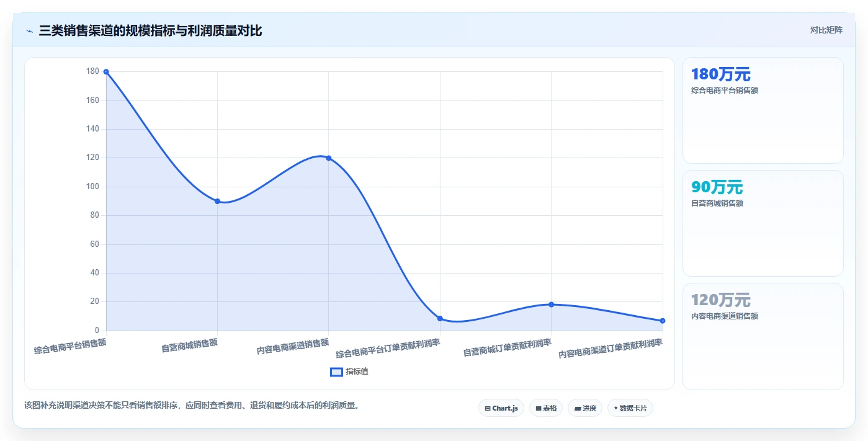Click the data point for 内容电商渠道销售额
The image size is (868, 441).
click(328, 158)
